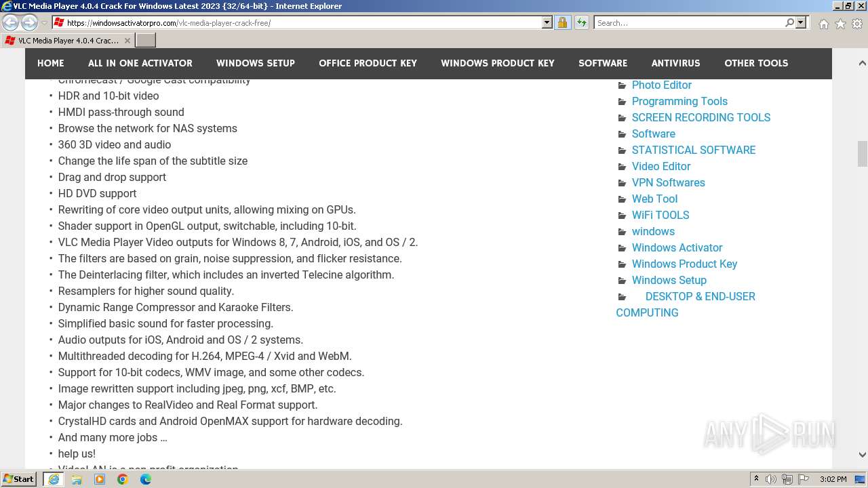This screenshot has width=868, height=488.
Task: Open SCREEN RECORDING TOOLS category link
Action: click(701, 117)
